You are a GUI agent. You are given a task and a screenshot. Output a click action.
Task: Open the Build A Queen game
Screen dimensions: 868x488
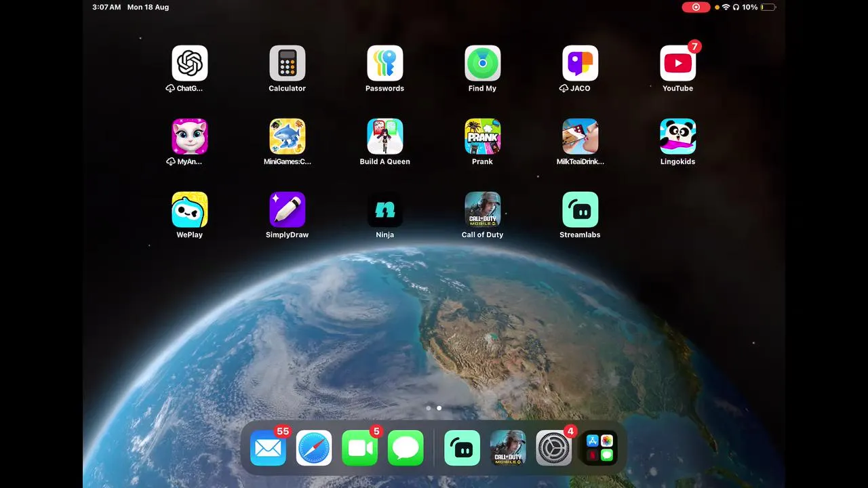click(385, 136)
